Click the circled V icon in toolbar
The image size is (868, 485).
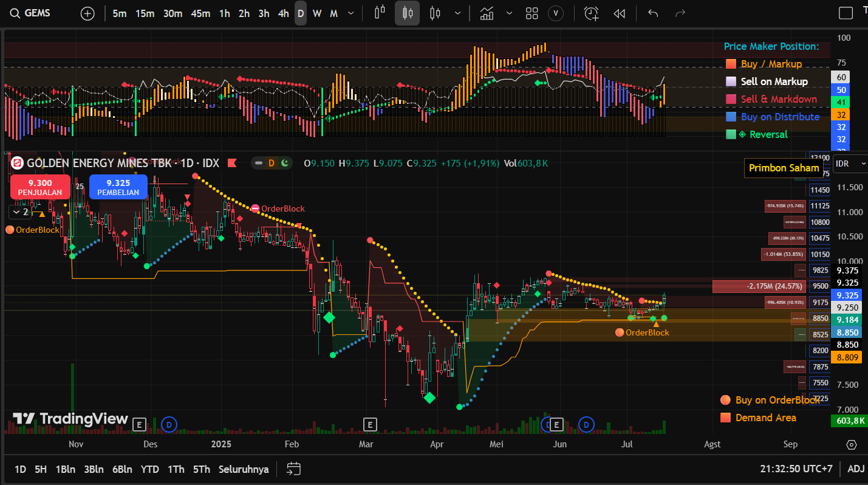point(555,13)
